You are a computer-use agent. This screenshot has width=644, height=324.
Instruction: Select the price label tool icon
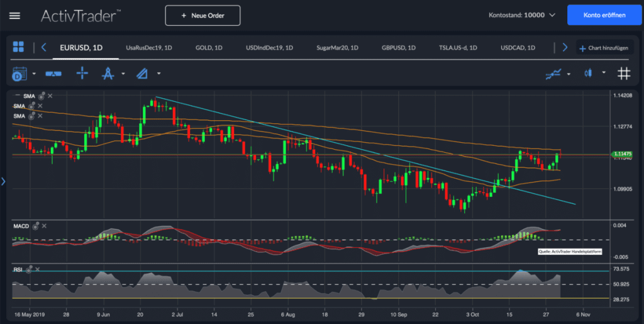pyautogui.click(x=53, y=74)
